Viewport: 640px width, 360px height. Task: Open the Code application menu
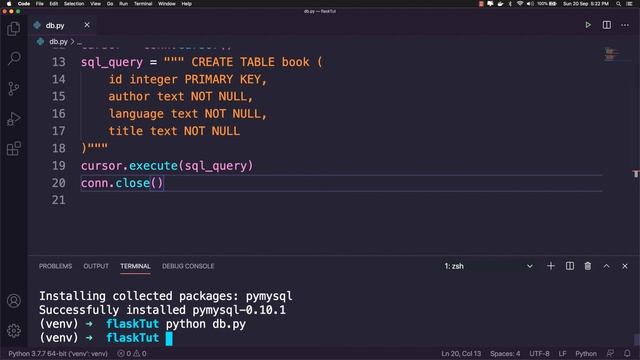pyautogui.click(x=24, y=4)
